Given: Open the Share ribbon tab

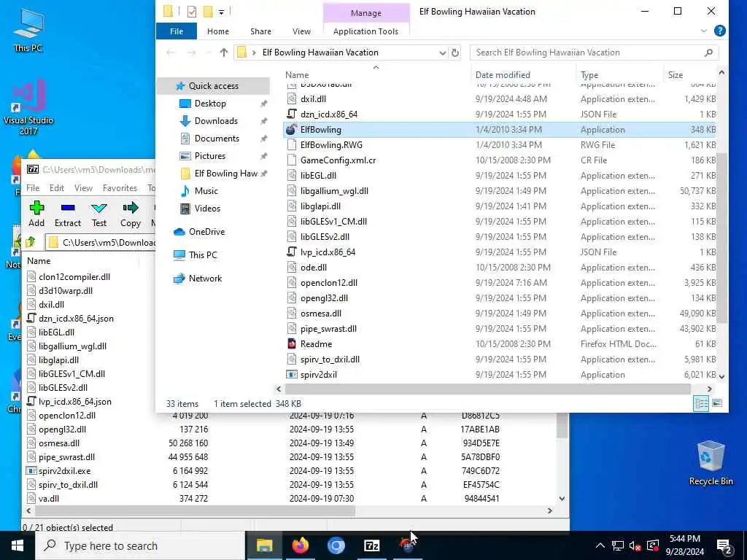Looking at the screenshot, I should coord(260,31).
